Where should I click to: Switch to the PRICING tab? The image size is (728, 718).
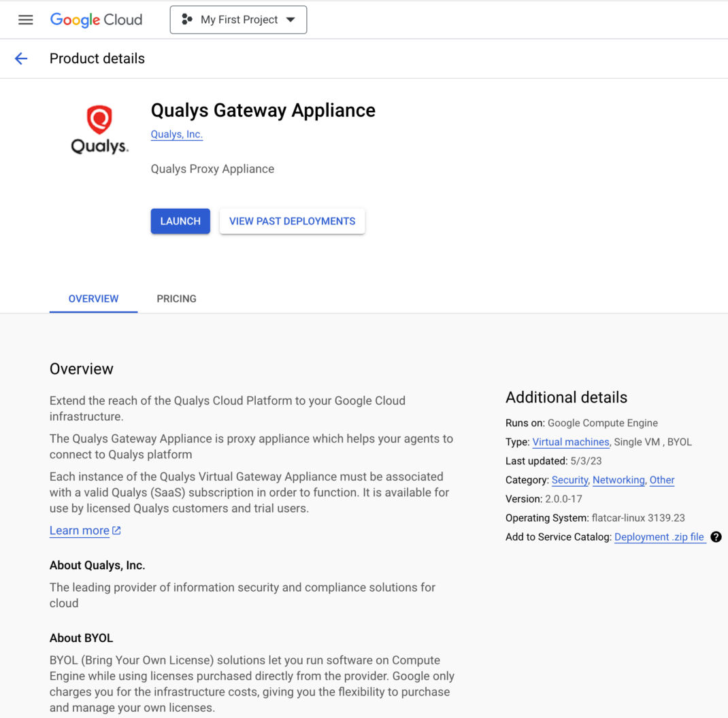click(x=176, y=298)
